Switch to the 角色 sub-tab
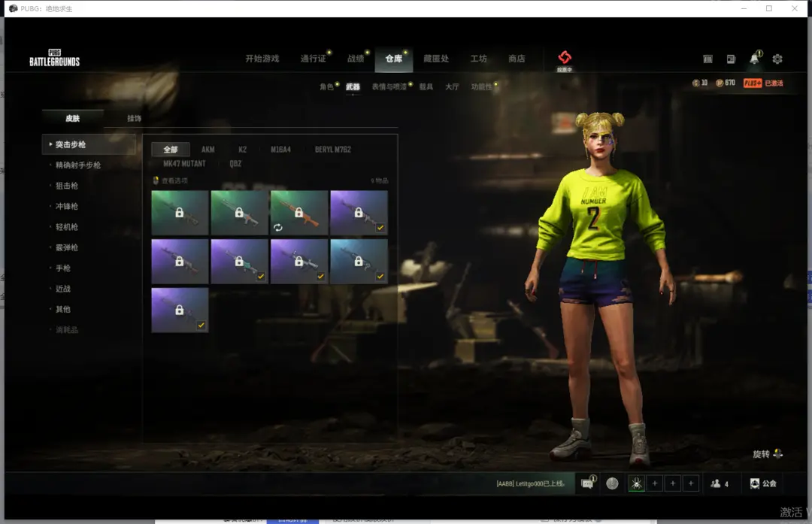 pos(326,86)
